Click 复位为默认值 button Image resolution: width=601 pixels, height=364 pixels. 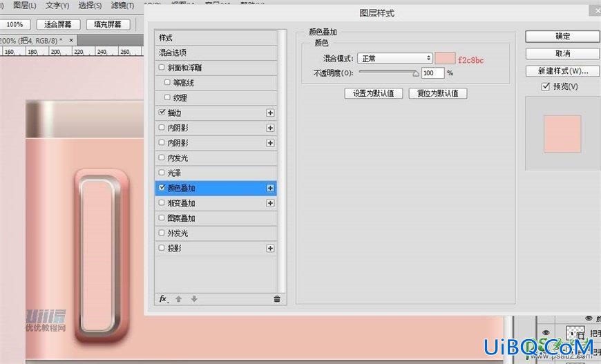pyautogui.click(x=438, y=93)
